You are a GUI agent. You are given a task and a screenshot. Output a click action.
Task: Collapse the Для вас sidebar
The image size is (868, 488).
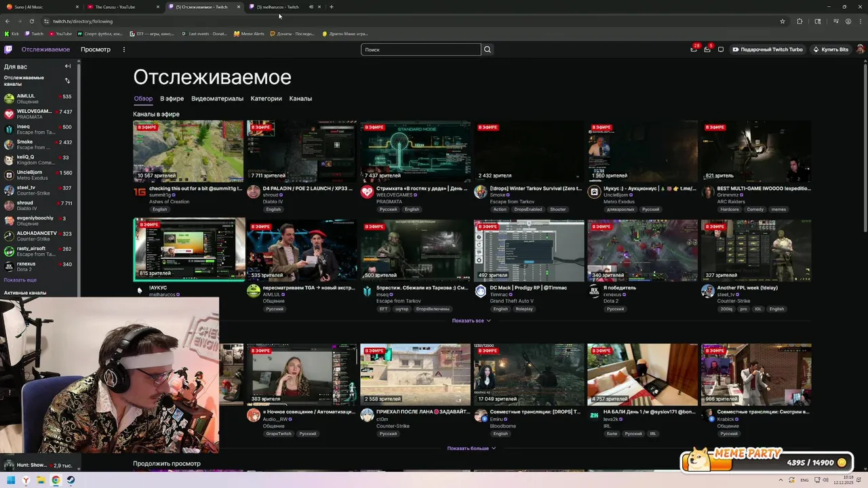click(67, 66)
